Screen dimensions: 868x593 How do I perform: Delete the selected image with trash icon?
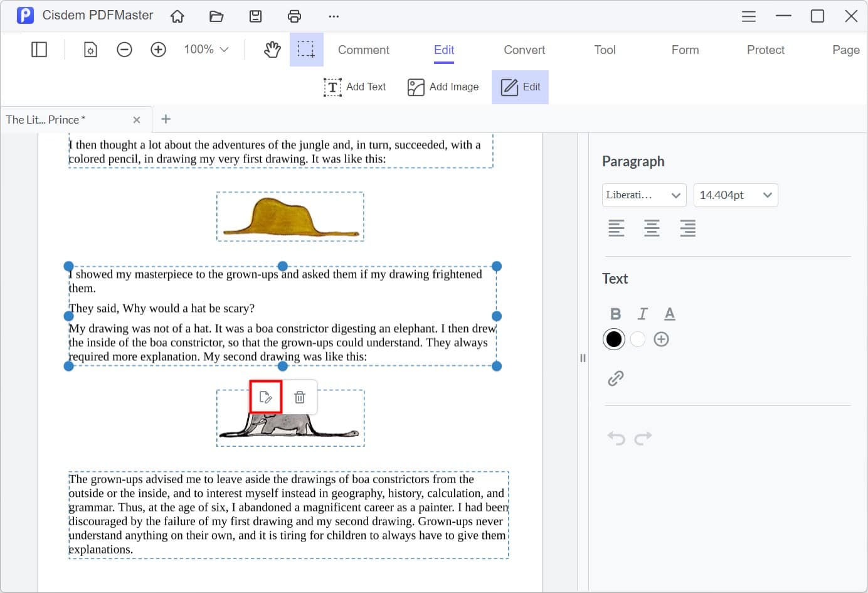tap(300, 397)
